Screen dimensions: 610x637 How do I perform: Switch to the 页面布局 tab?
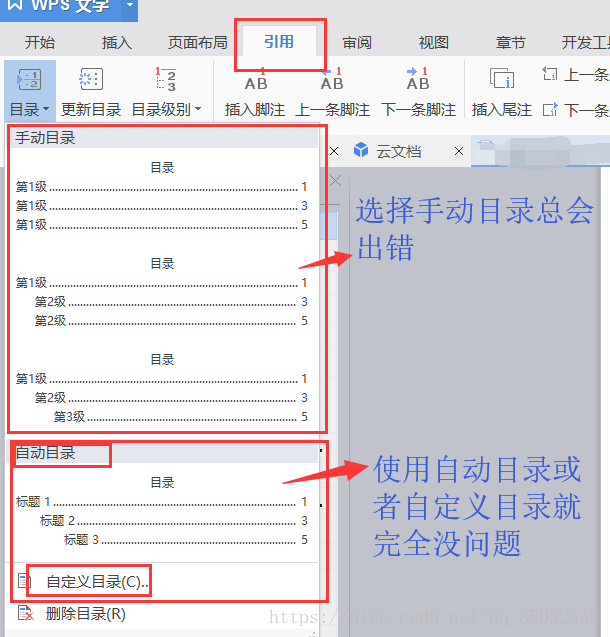(x=198, y=42)
